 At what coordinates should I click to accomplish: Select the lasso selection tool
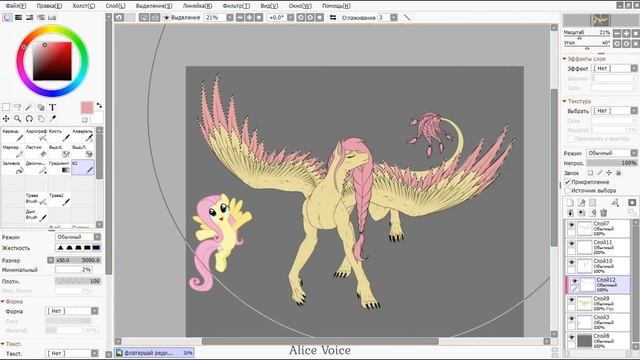(18, 107)
